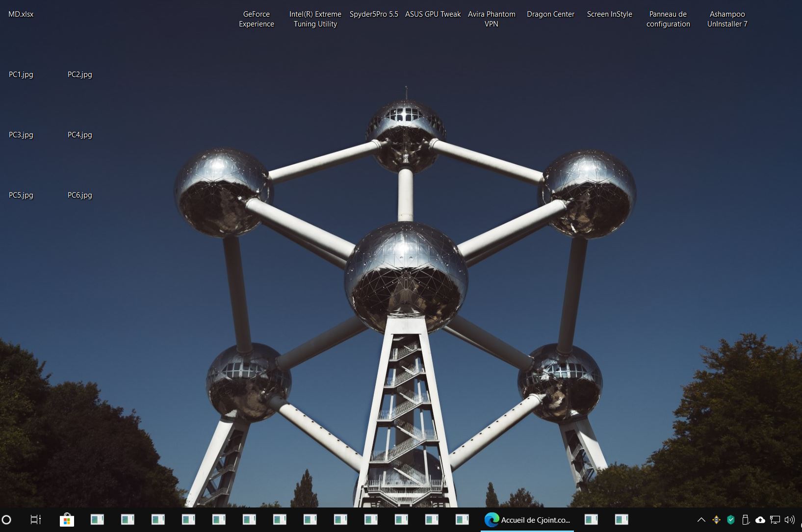Select the Avira Phantom VPN shortcut
This screenshot has height=532, width=802.
492,19
